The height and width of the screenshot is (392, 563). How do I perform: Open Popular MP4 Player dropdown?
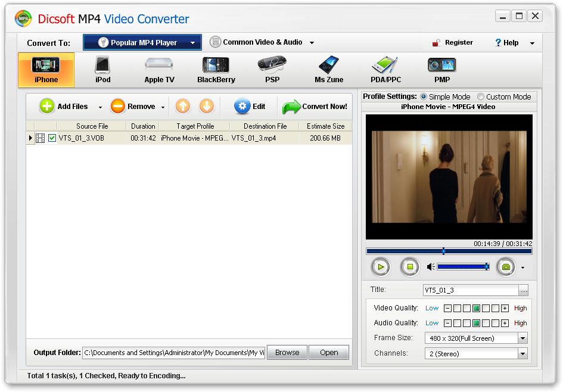coord(142,42)
